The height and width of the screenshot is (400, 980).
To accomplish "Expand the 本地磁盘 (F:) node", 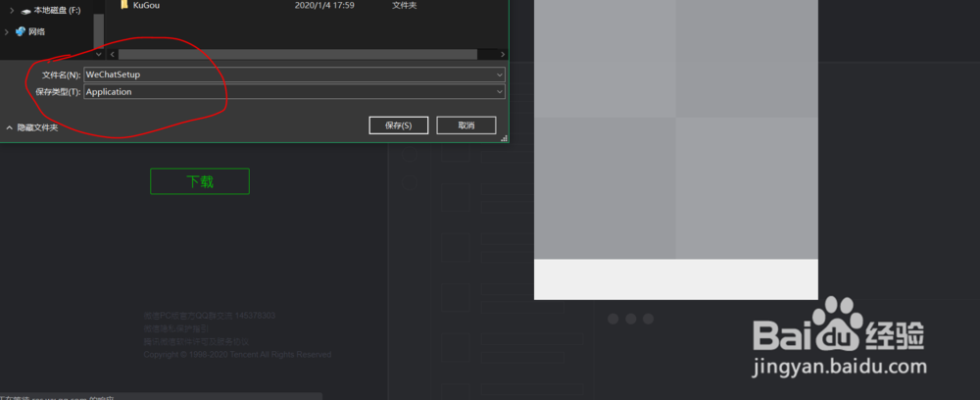I will [11, 11].
